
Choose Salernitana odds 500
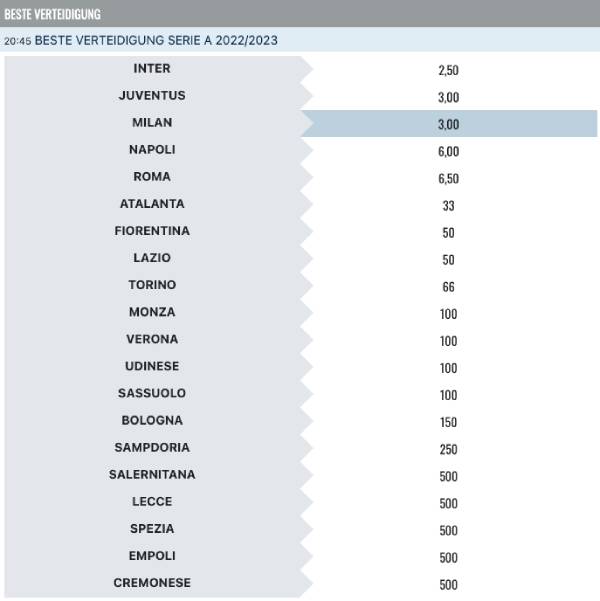(449, 476)
